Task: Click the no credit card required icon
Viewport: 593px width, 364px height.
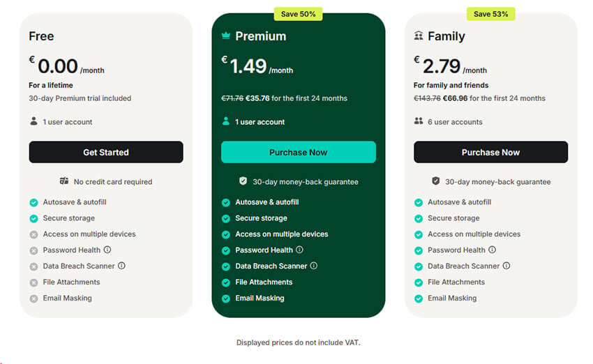Action: tap(64, 181)
